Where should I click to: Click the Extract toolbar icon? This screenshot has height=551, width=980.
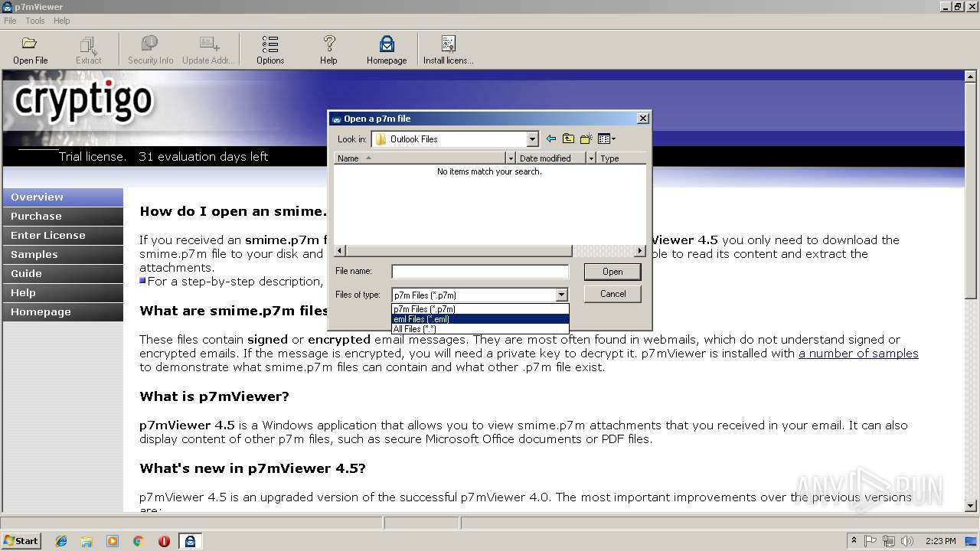[x=88, y=50]
